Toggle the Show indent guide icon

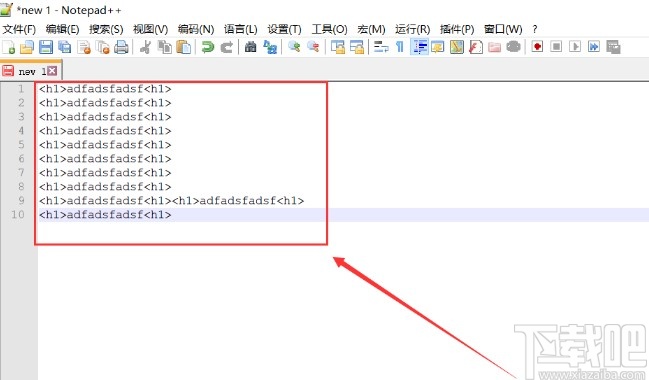tap(419, 47)
